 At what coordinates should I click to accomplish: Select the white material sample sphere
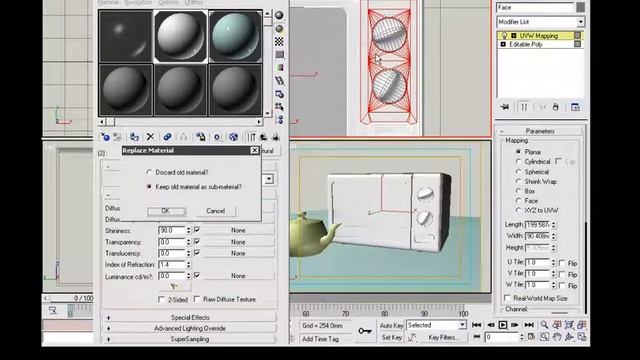click(180, 37)
